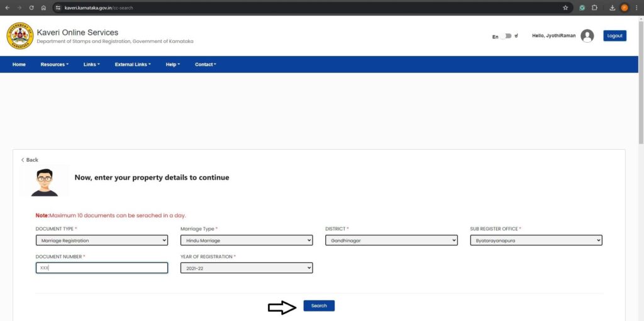644x321 pixels.
Task: Bookmark this page with star icon
Action: (x=565, y=8)
